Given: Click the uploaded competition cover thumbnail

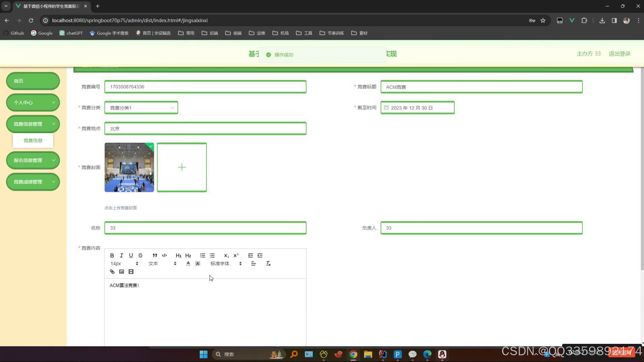Looking at the screenshot, I should tap(129, 167).
